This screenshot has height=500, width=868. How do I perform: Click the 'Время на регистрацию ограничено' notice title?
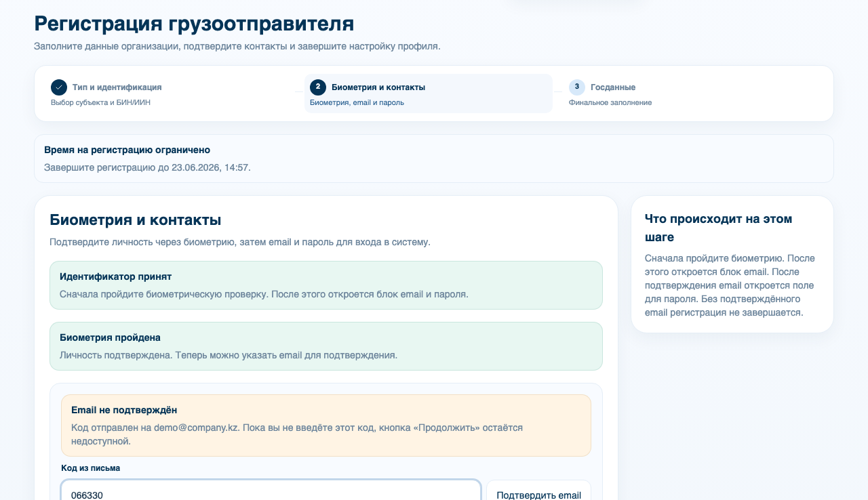pos(127,150)
